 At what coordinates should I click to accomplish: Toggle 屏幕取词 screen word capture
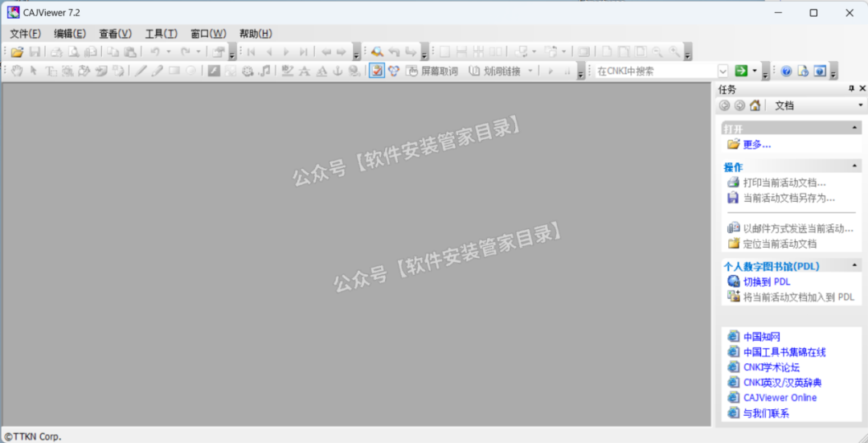(432, 71)
